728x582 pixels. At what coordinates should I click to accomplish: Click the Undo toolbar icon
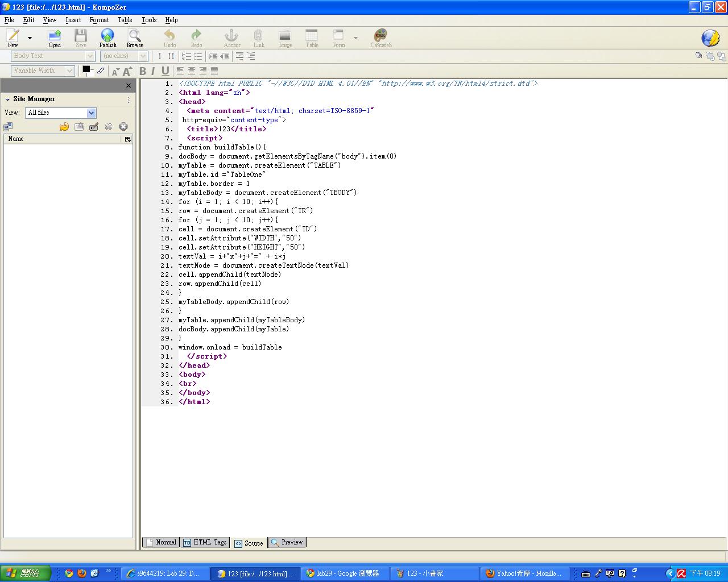[x=169, y=38]
